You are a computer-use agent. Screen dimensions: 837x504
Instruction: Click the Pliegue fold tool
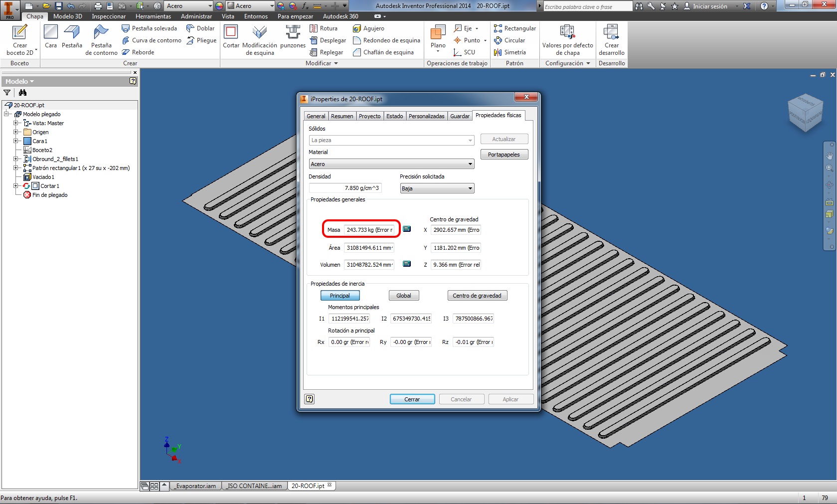tap(201, 40)
